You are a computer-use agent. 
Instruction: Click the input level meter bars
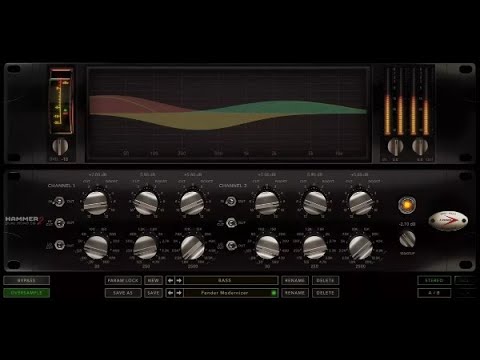point(394,101)
